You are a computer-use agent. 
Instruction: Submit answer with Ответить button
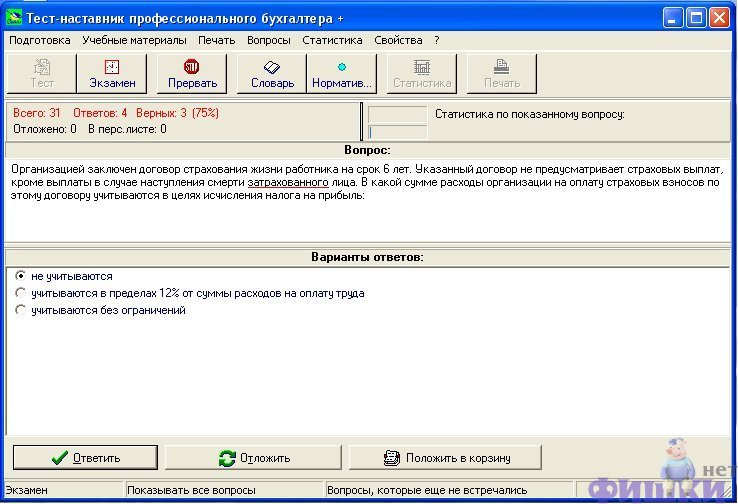click(85, 458)
